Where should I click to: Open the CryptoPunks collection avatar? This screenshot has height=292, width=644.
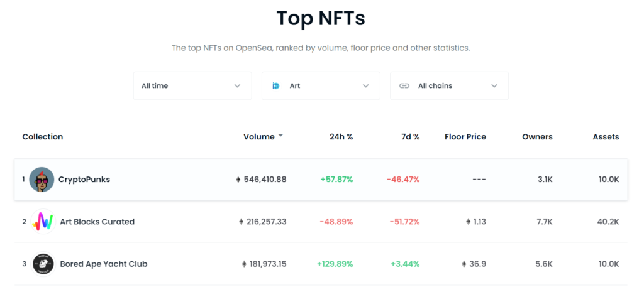tap(42, 180)
